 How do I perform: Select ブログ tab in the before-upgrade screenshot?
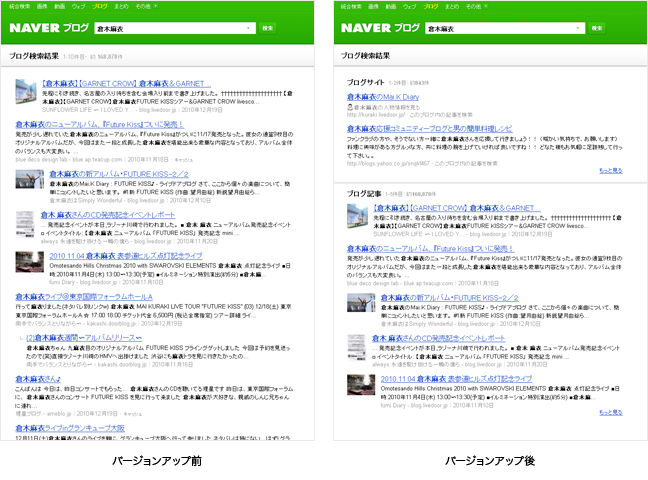click(x=100, y=6)
